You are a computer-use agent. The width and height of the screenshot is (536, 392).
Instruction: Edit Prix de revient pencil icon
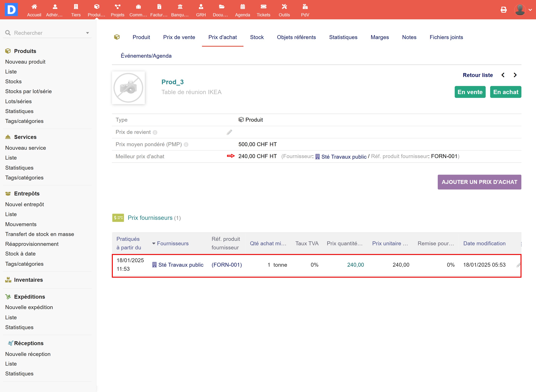coord(229,132)
